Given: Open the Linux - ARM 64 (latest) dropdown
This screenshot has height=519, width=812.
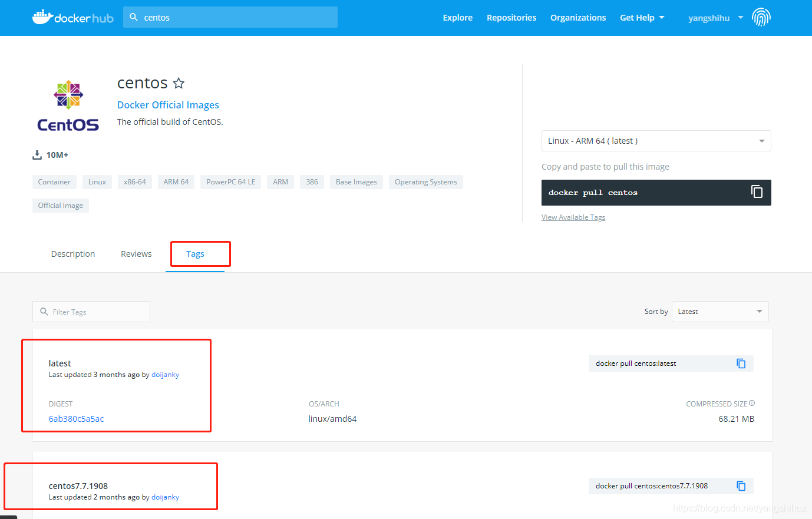Looking at the screenshot, I should 656,141.
